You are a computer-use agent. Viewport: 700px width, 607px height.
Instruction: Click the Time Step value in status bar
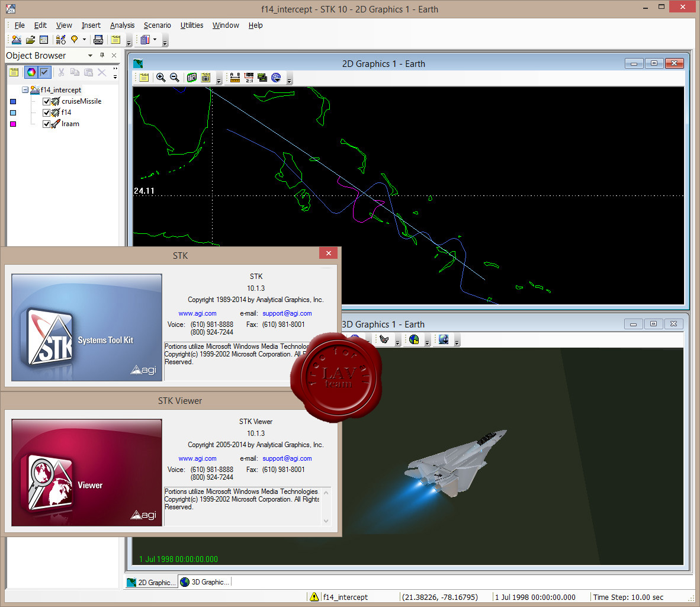tap(628, 597)
